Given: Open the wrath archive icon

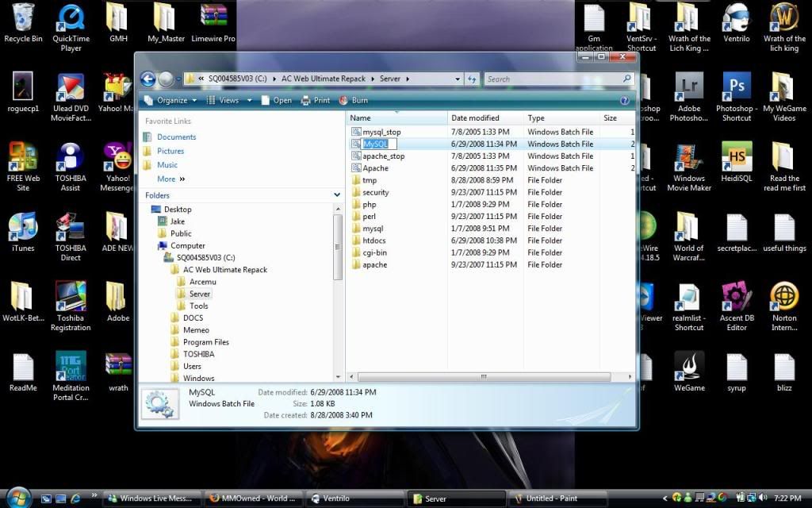Looking at the screenshot, I should point(118,373).
